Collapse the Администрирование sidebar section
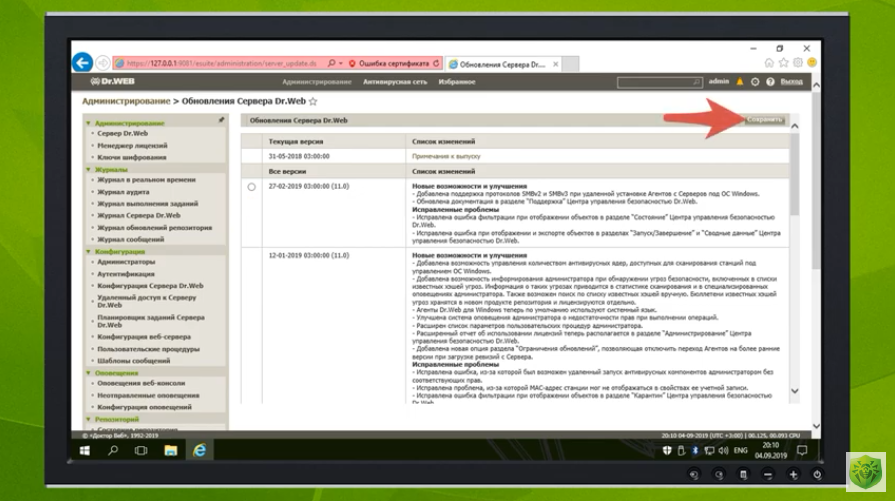Image resolution: width=895 pixels, height=501 pixels. [x=88, y=123]
